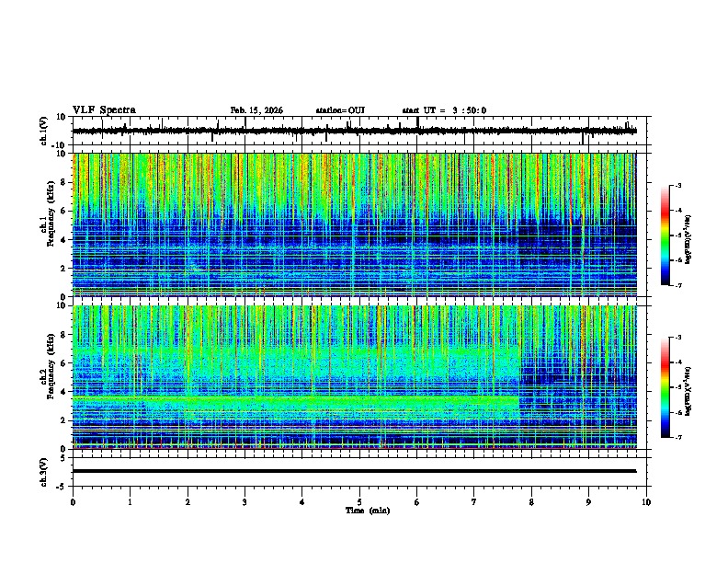Click the "Time (min)" x-axis label
Viewport: 728px width, 563px height.
point(368,511)
